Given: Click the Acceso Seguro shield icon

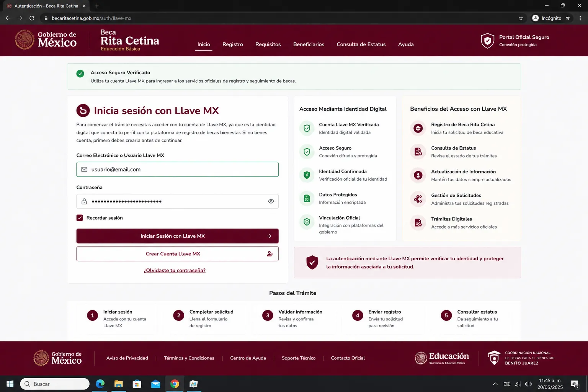Looking at the screenshot, I should point(307,152).
